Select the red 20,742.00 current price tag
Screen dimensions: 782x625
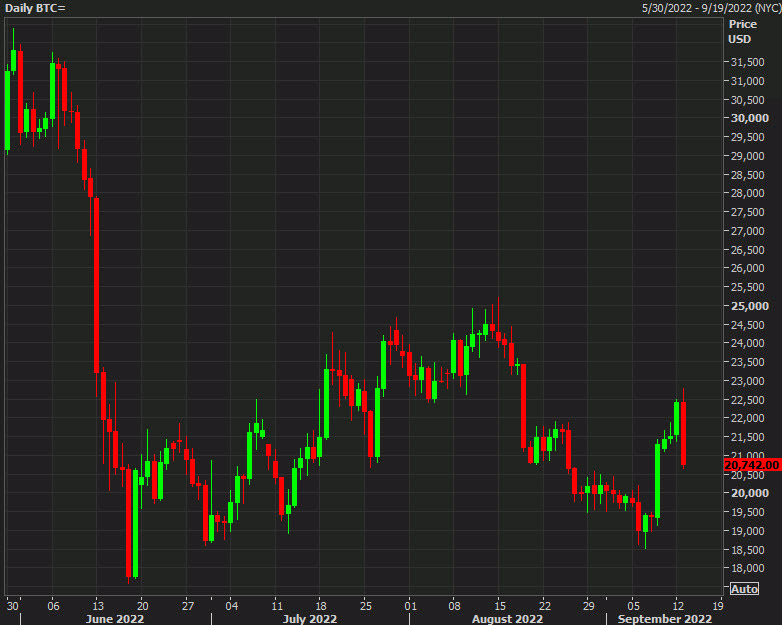pyautogui.click(x=750, y=465)
